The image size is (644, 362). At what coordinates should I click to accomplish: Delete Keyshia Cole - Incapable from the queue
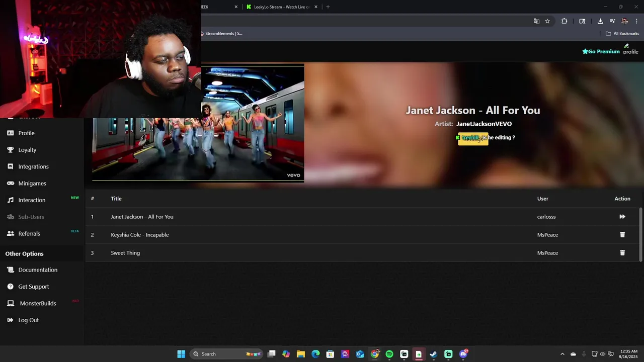[x=622, y=235]
